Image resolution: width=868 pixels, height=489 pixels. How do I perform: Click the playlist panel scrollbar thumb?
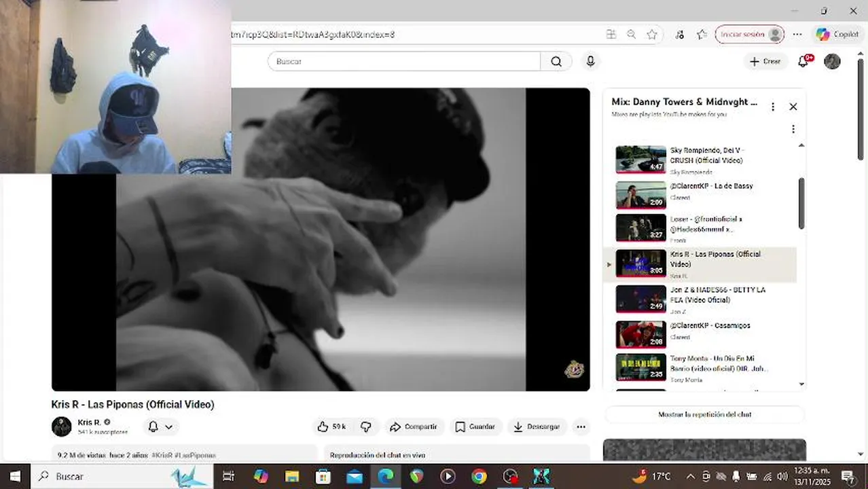[801, 203]
